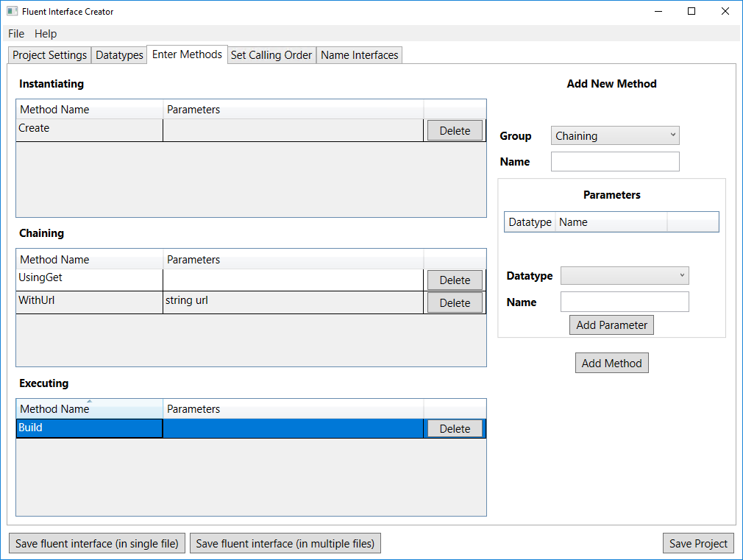The image size is (743, 560).
Task: Focus the parameter Name input field
Action: [x=625, y=302]
